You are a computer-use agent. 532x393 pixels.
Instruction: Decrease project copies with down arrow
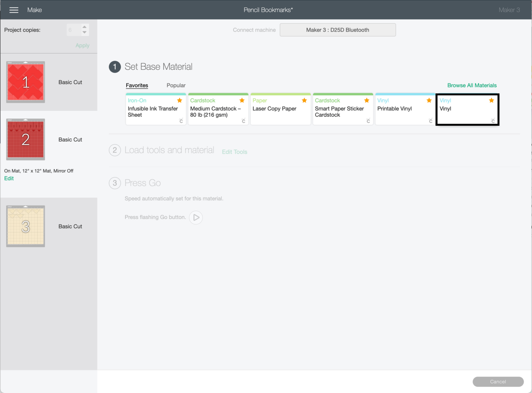click(85, 33)
